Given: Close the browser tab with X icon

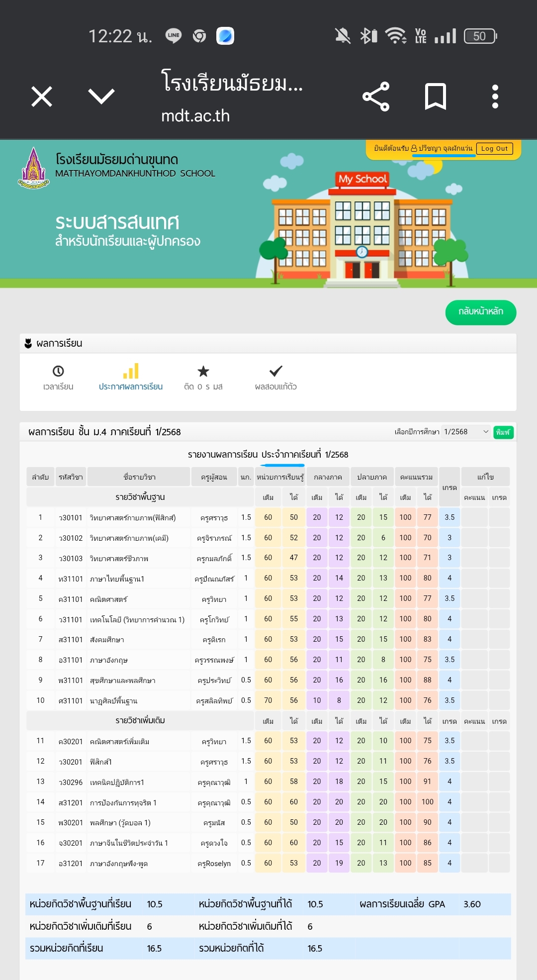Looking at the screenshot, I should [x=42, y=97].
